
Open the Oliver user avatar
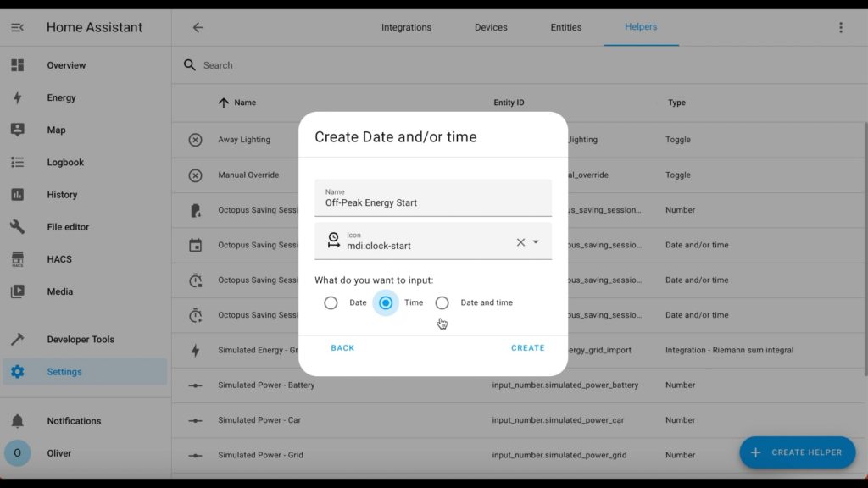17,453
